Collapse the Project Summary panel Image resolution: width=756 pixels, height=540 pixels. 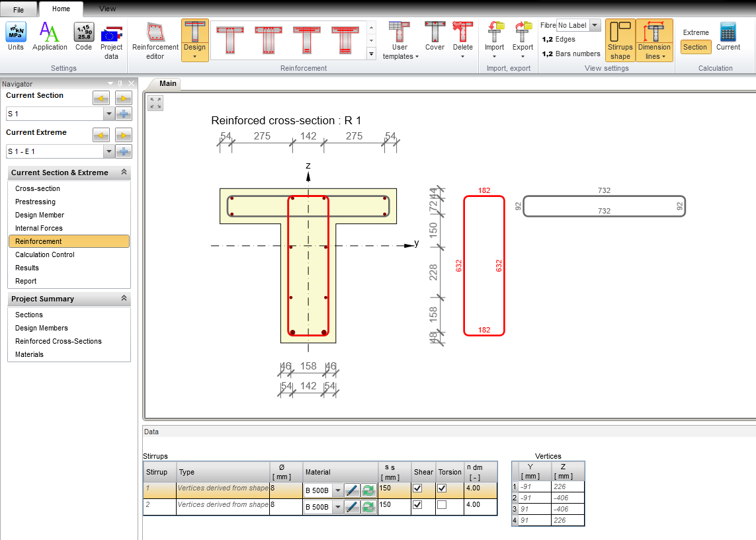click(x=124, y=299)
